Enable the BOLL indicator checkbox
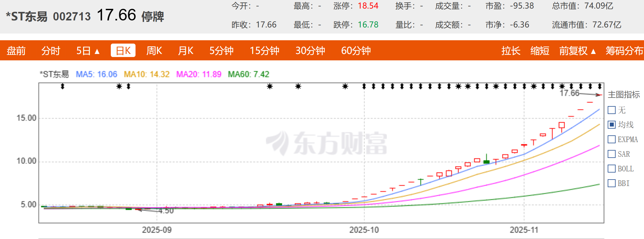Screen dimensions: 644x239 click(612, 169)
